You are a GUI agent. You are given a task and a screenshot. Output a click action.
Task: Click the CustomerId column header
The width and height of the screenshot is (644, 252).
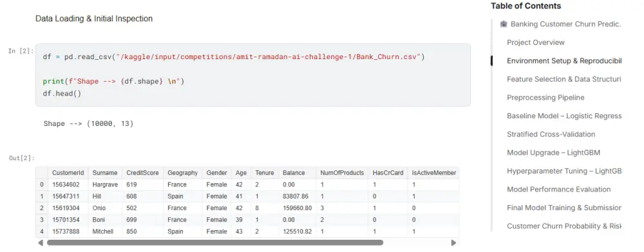[68, 173]
